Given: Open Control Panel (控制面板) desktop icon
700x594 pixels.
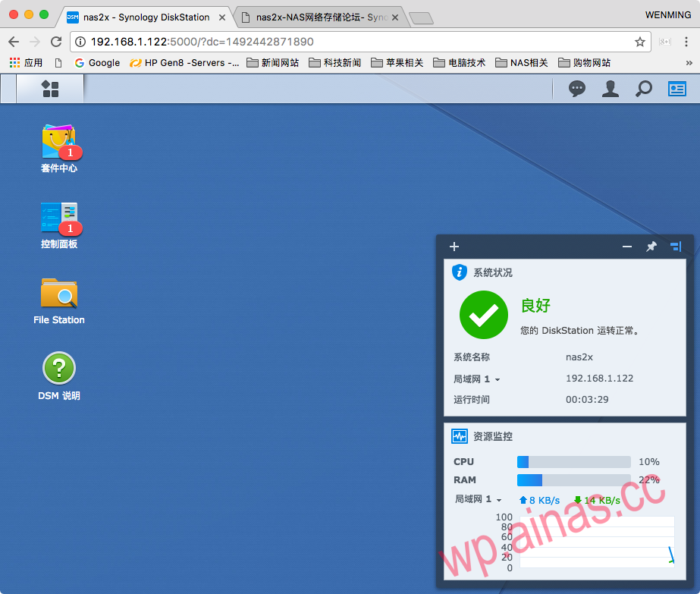Looking at the screenshot, I should 59,225.
